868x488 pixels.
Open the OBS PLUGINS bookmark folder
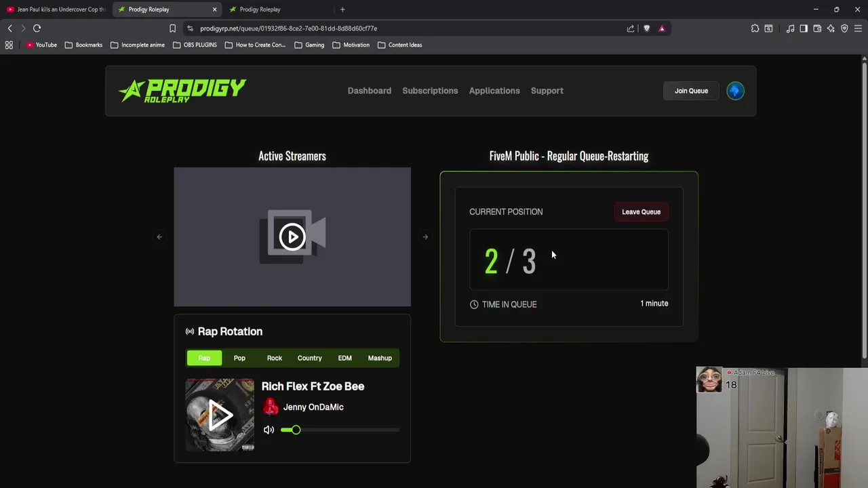195,45
